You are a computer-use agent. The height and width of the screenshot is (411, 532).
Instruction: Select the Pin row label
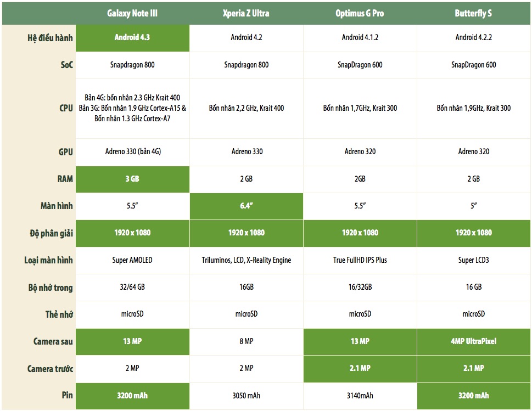[68, 395]
